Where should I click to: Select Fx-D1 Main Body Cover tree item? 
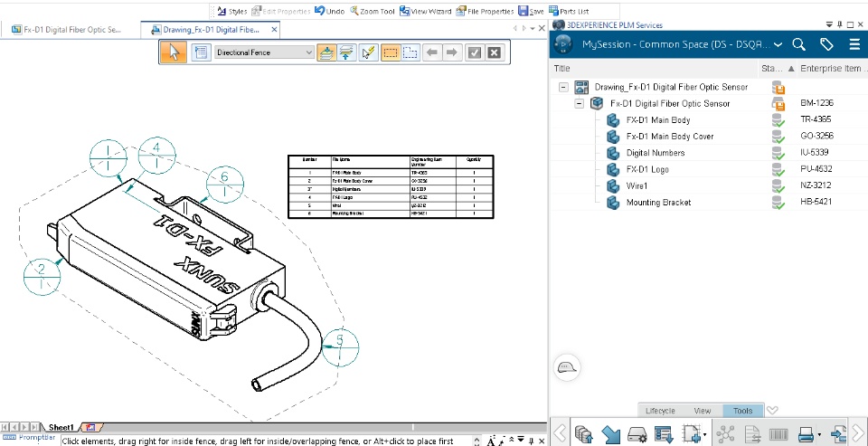coord(670,137)
